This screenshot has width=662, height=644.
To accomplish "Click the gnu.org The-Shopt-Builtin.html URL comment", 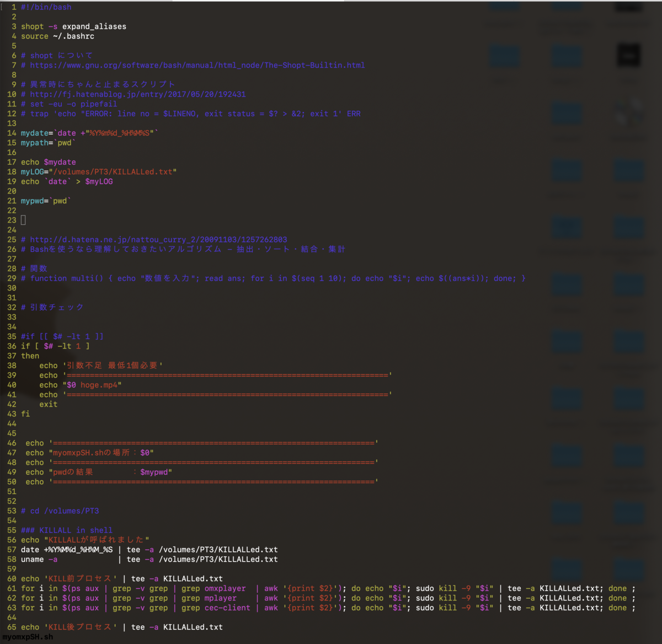I will click(x=193, y=65).
